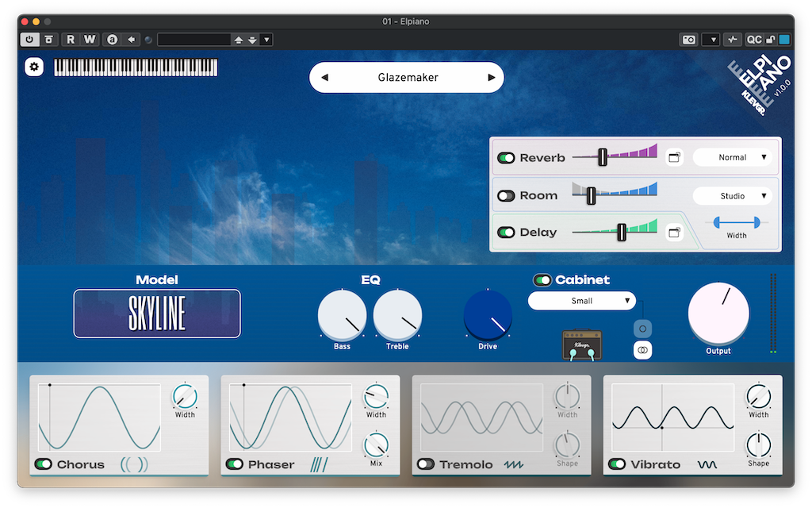812x508 pixels.
Task: Click the Chorus Width knob
Action: point(185,397)
